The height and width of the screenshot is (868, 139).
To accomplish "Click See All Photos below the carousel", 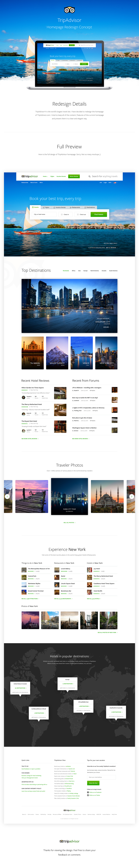I will pyautogui.click(x=69, y=523).
